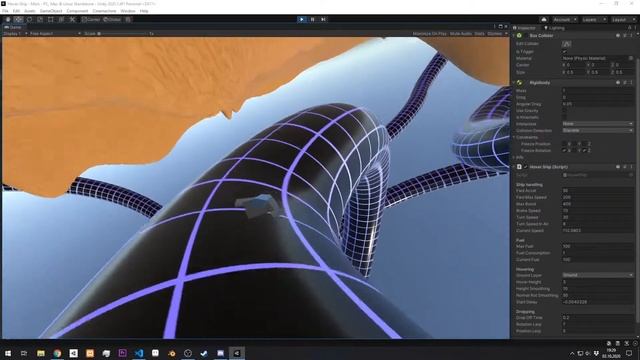Click the Fwd Accel value field
640x360 pixels.
tap(598, 191)
